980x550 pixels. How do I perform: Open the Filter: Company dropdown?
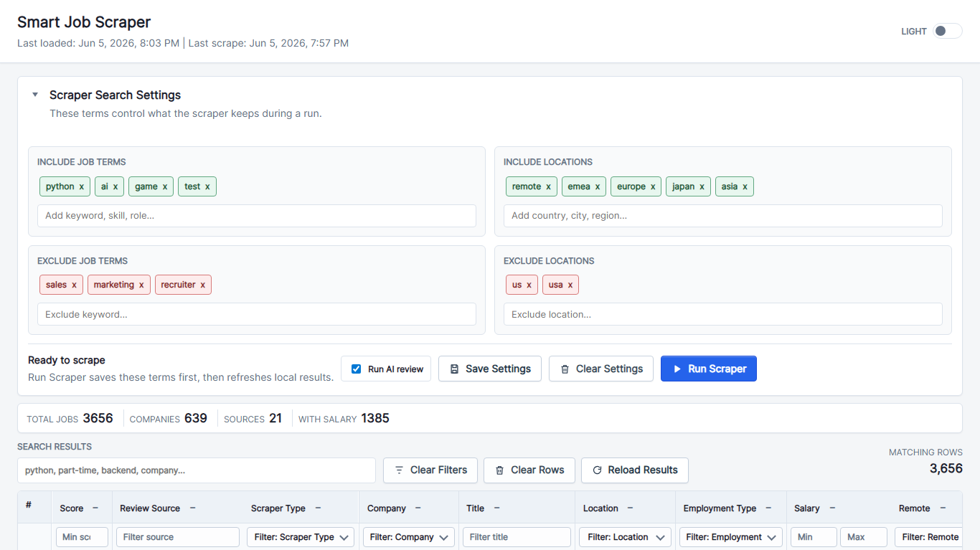[x=408, y=537]
